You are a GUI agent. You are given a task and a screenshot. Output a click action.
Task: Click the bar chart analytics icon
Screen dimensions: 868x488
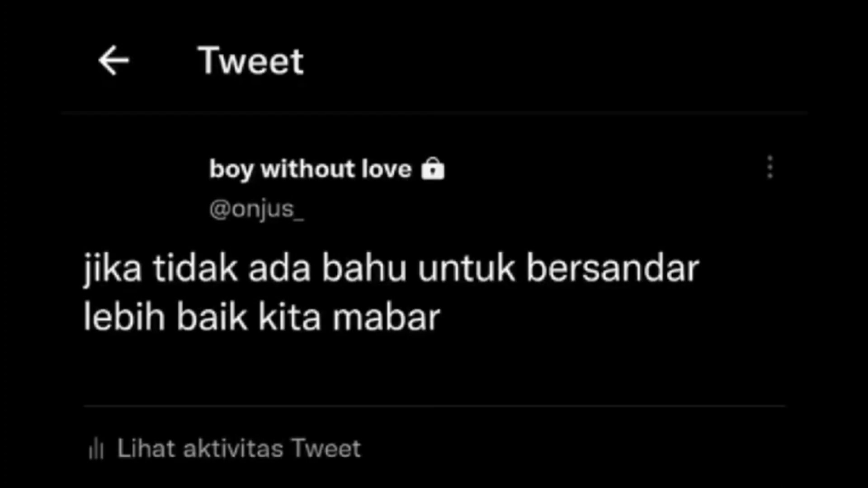pyautogui.click(x=96, y=449)
